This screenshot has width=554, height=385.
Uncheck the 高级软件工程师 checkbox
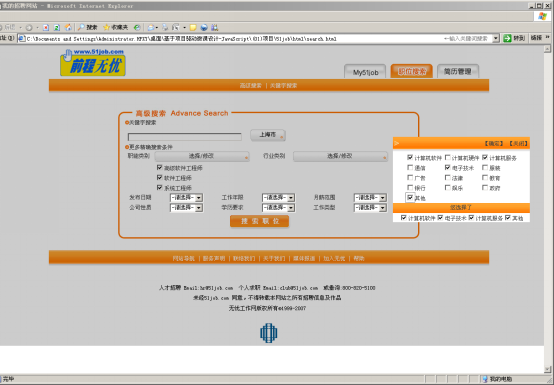pyautogui.click(x=159, y=167)
